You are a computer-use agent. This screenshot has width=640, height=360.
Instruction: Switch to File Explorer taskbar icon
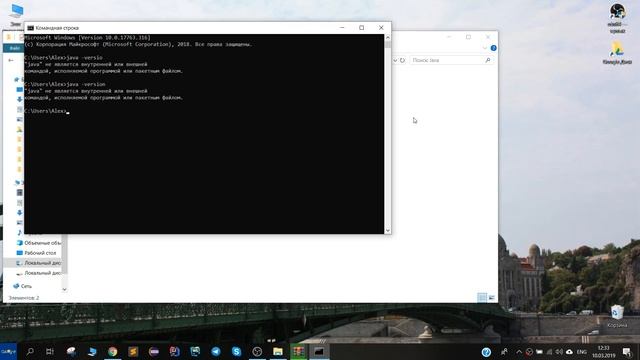pos(278,351)
